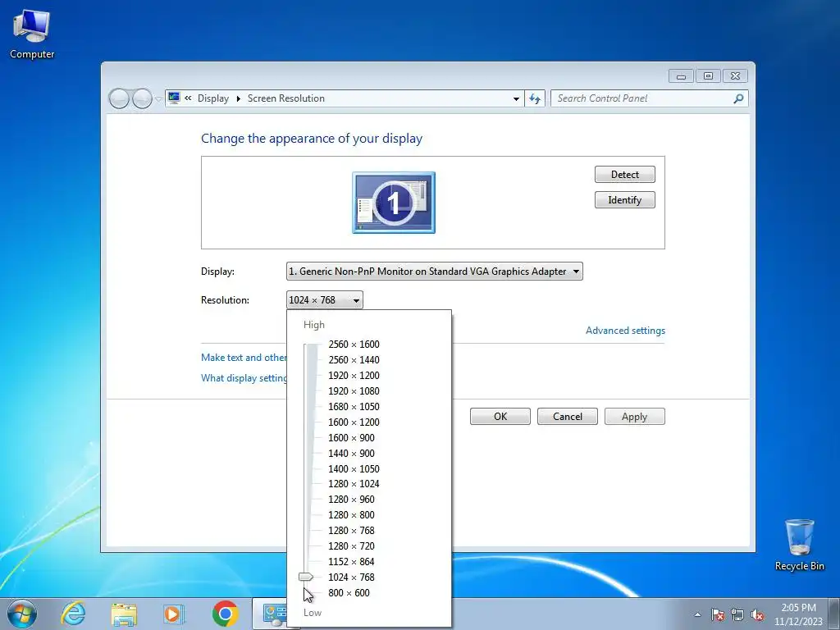The height and width of the screenshot is (630, 840).
Task: Open the Display monitor dropdown
Action: (x=435, y=271)
